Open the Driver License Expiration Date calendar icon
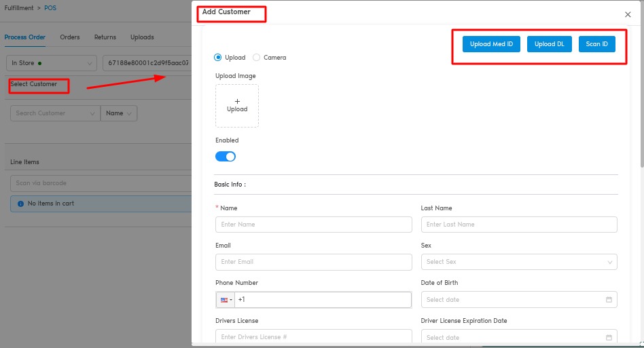The image size is (644, 348). (x=609, y=337)
